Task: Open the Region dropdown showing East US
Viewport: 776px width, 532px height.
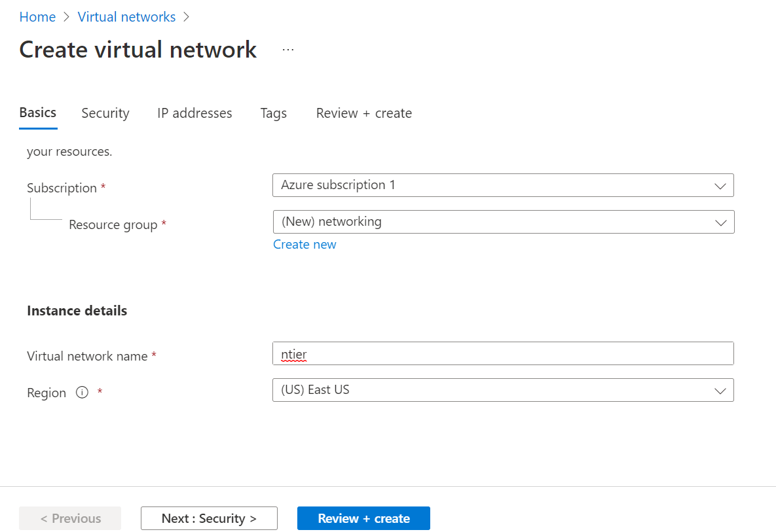Action: coord(503,390)
